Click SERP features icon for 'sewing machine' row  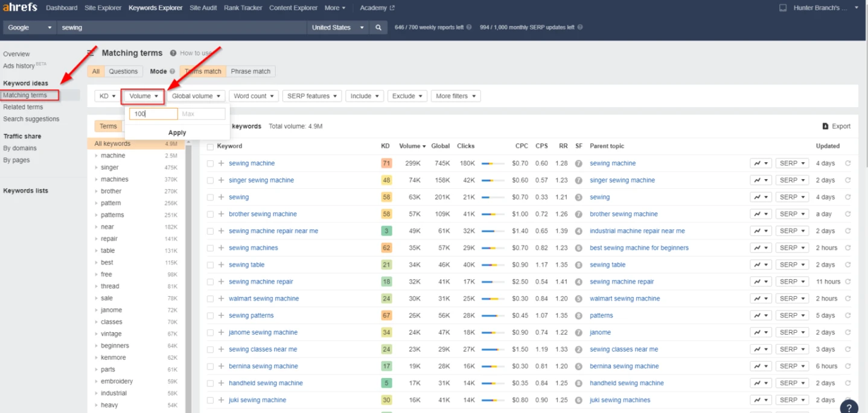point(578,163)
